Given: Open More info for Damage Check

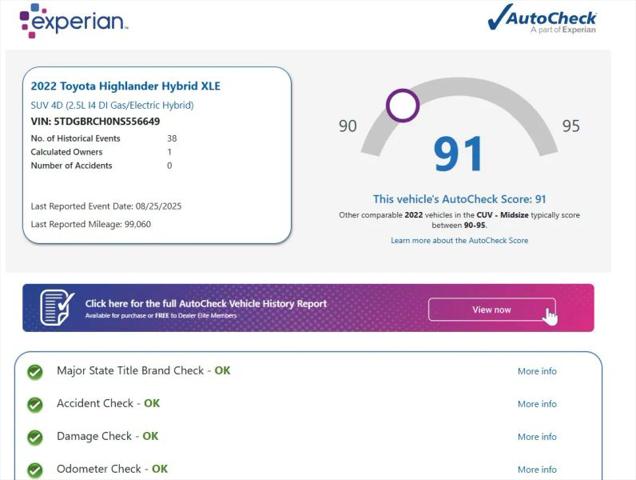Looking at the screenshot, I should tap(537, 437).
